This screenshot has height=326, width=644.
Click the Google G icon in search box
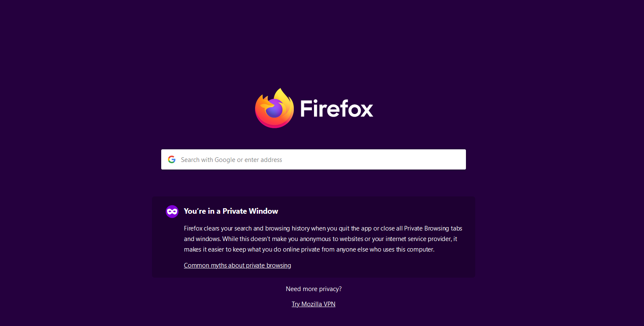click(x=172, y=159)
